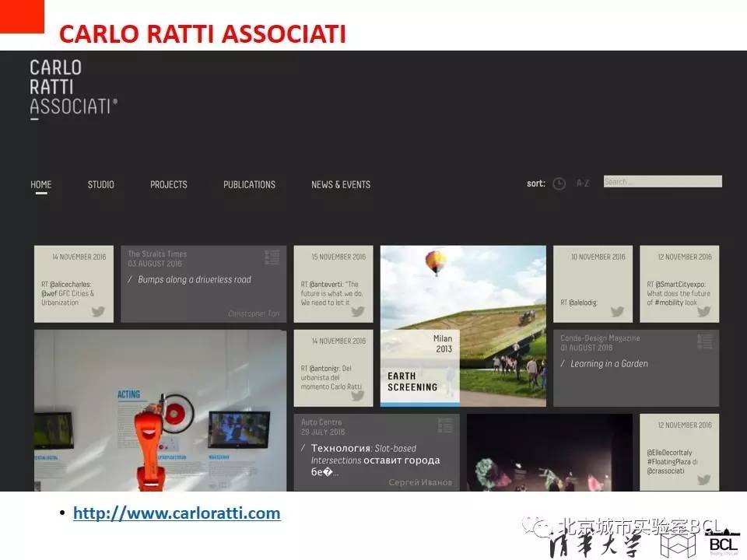747x560 pixels.
Task: Click the 'Сергей Иванов' author name
Action: [420, 482]
